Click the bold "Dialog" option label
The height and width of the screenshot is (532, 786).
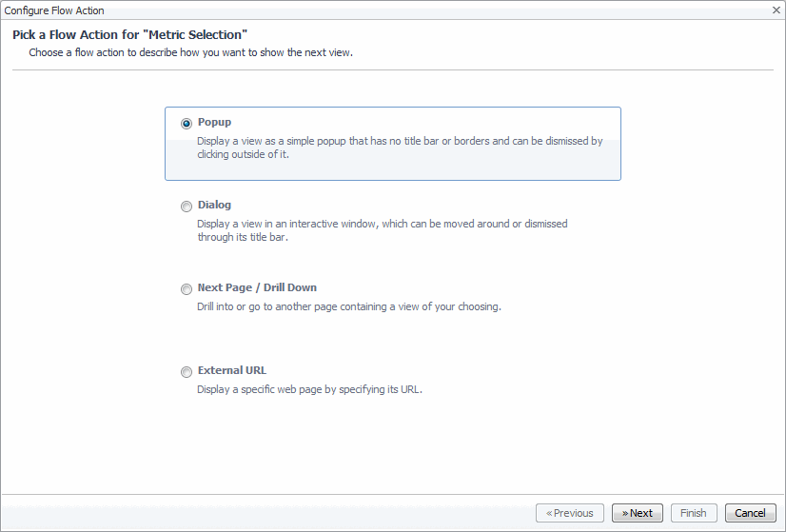(x=214, y=205)
